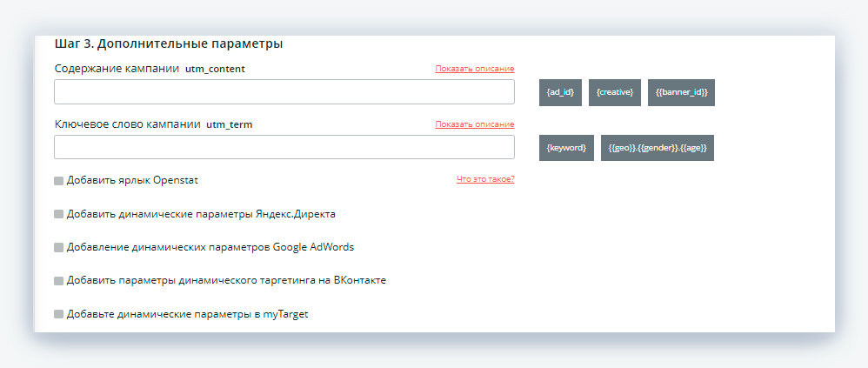
Task: Click the 'Что это такое?' Openstat help link
Action: tap(485, 180)
